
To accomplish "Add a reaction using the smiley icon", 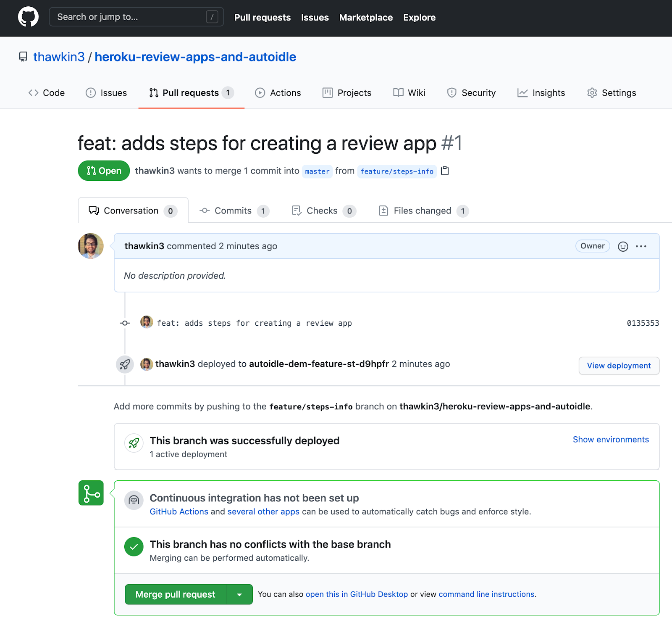I will [x=623, y=246].
